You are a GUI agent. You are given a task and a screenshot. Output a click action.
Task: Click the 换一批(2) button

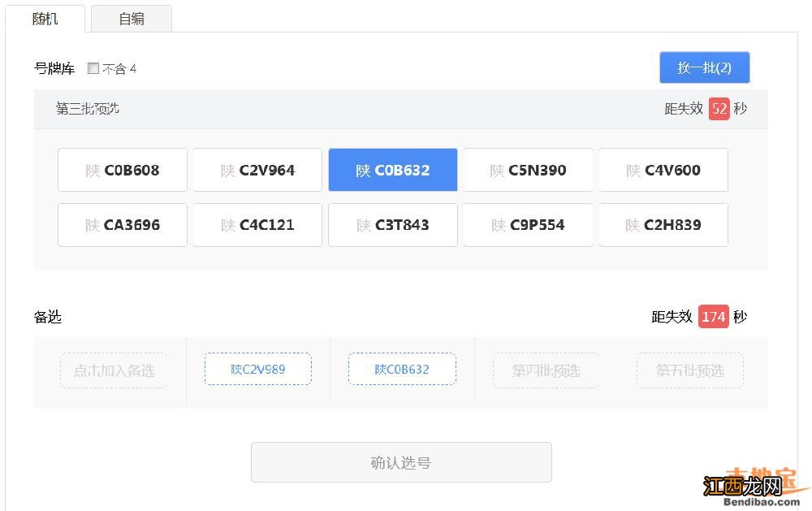pyautogui.click(x=704, y=67)
